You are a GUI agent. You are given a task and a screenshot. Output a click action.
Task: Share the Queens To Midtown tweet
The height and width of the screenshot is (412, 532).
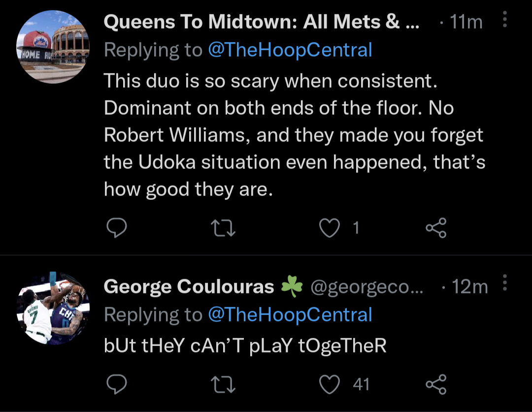tap(435, 227)
